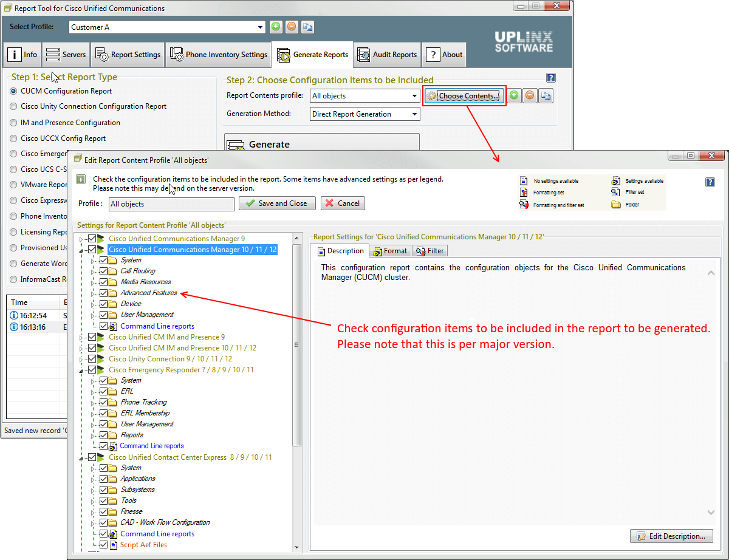729x560 pixels.
Task: Switch to the Format tab in report settings
Action: point(390,251)
